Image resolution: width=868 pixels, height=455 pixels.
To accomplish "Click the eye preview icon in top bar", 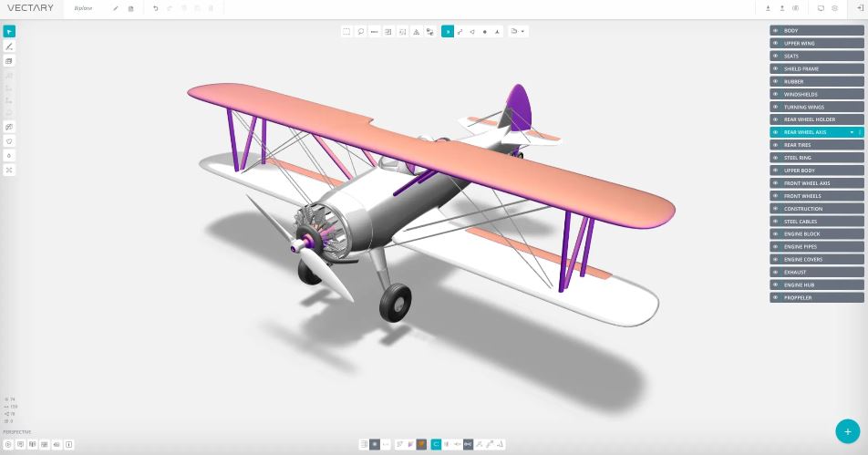I will pos(795,8).
